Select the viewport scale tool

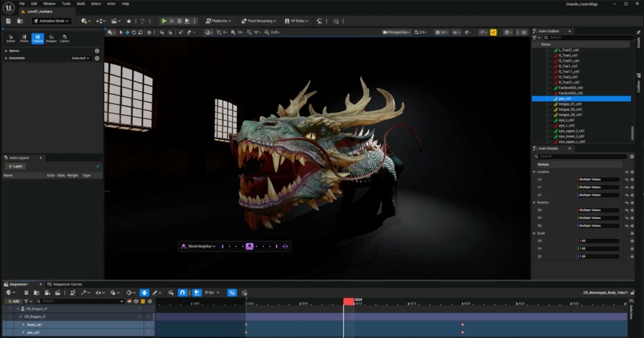coord(140,32)
